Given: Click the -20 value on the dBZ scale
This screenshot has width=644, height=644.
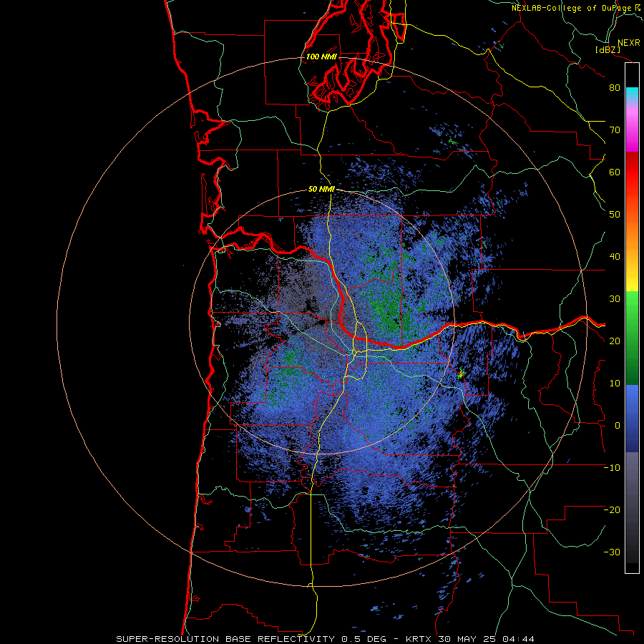Looking at the screenshot, I should [x=612, y=510].
